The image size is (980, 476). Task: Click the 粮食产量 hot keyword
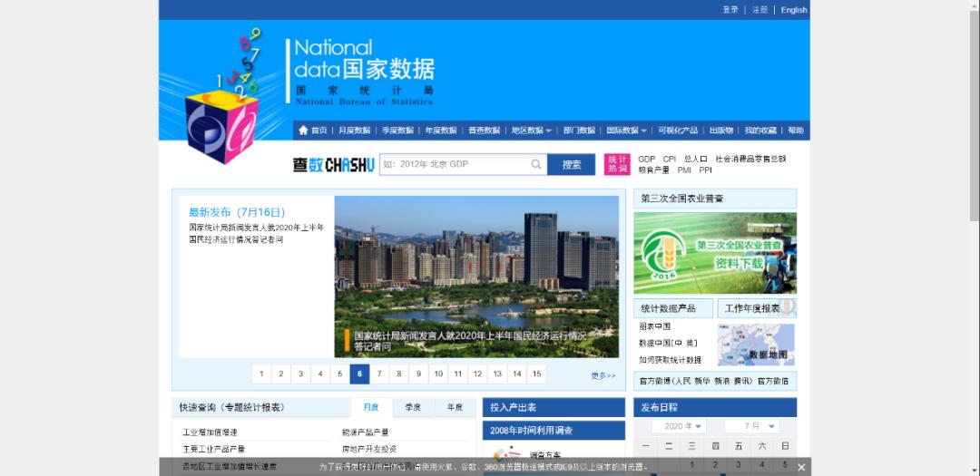coord(653,170)
